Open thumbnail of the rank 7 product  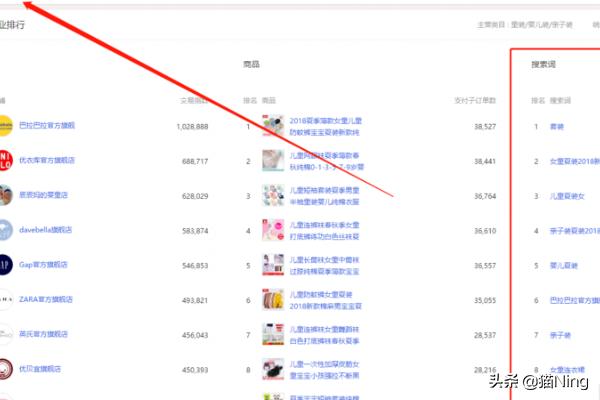click(x=273, y=334)
